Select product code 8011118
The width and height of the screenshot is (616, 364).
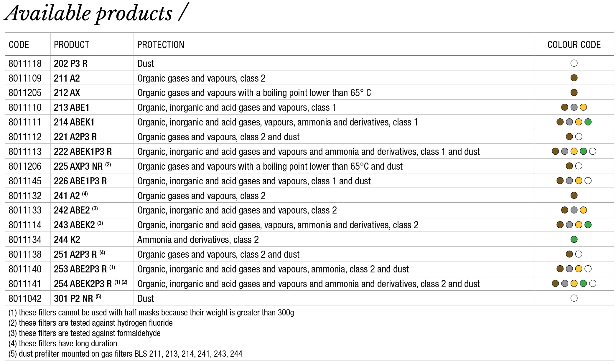tap(25, 64)
